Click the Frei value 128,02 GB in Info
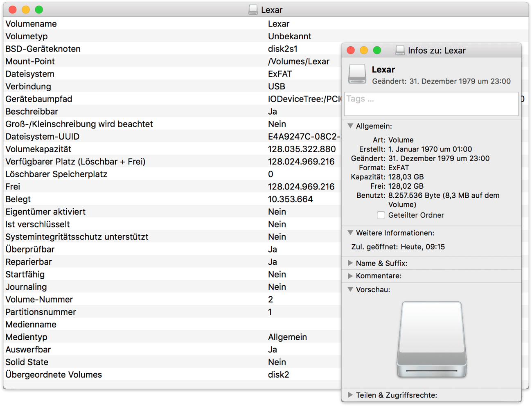The height and width of the screenshot is (406, 532). point(406,186)
